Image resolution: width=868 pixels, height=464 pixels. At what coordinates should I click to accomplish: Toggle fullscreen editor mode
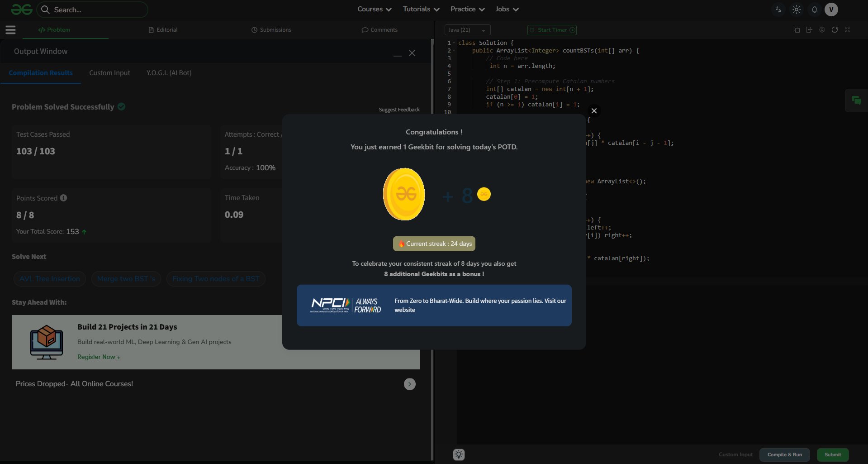(847, 30)
